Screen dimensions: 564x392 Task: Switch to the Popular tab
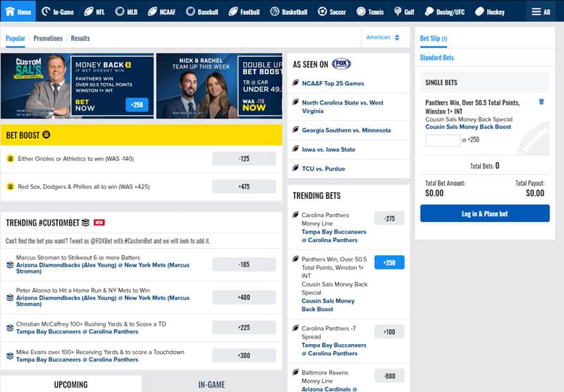(x=16, y=38)
